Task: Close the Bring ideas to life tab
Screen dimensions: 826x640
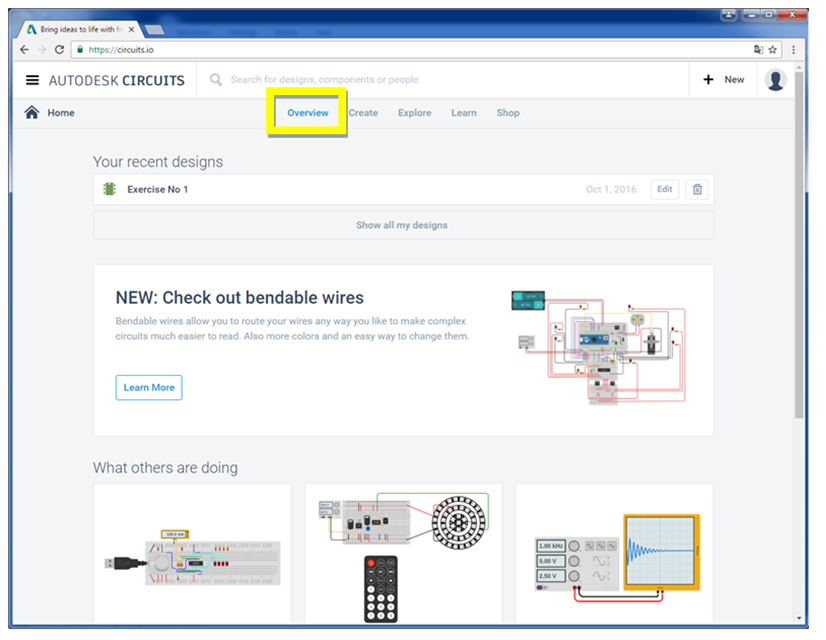Action: pyautogui.click(x=132, y=29)
